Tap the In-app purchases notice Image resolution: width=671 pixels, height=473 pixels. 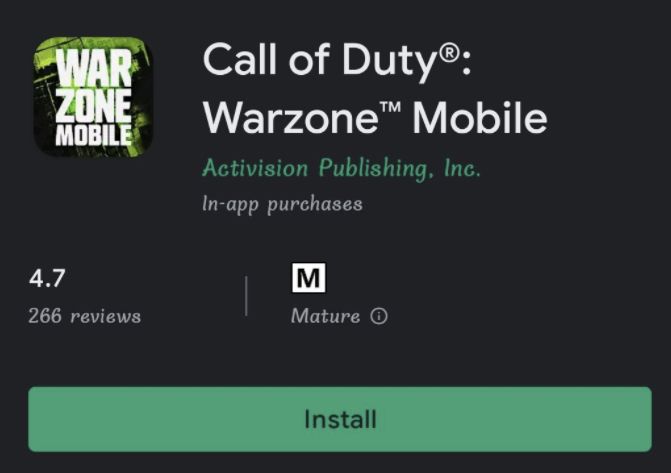click(x=282, y=204)
